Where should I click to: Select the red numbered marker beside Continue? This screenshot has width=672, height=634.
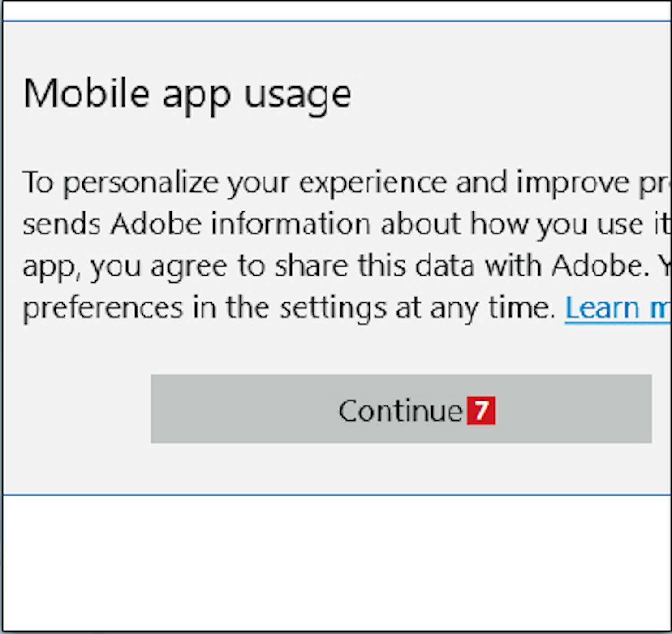click(481, 410)
